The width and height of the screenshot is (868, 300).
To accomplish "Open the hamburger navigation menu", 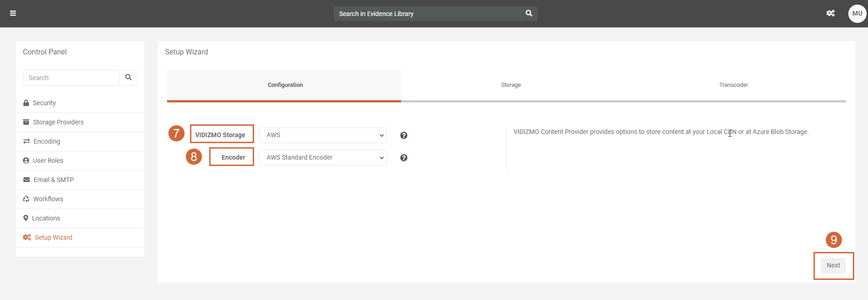I will (13, 13).
